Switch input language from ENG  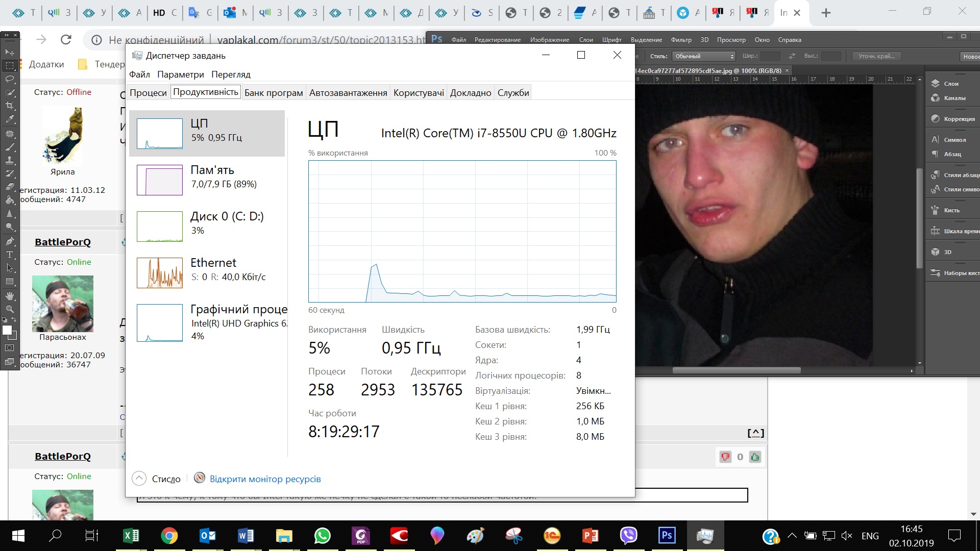click(870, 536)
